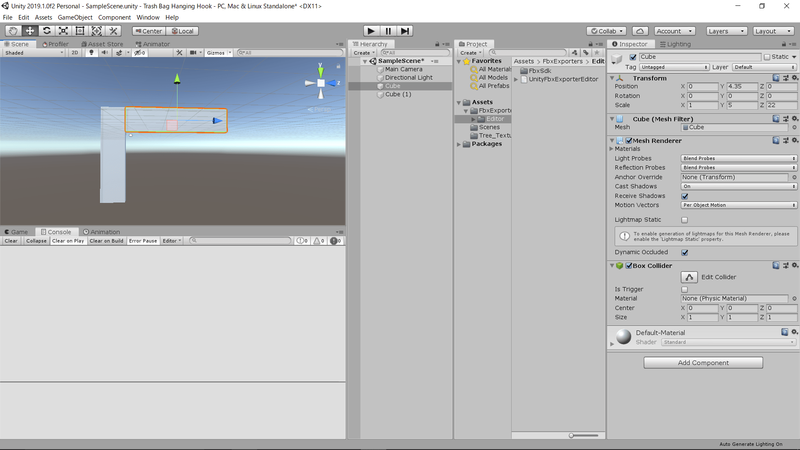Toggle scene lighting lightbulb icon
Image resolution: width=800 pixels, height=450 pixels.
tap(91, 53)
